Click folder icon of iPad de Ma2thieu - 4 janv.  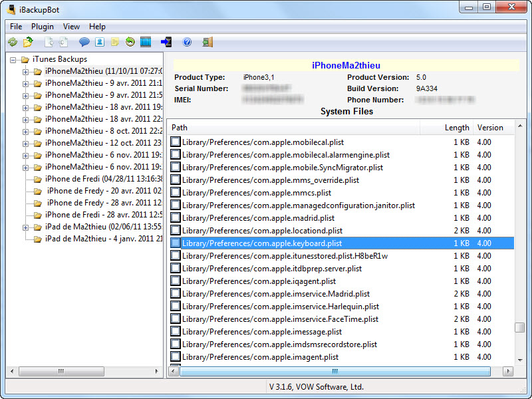point(38,239)
